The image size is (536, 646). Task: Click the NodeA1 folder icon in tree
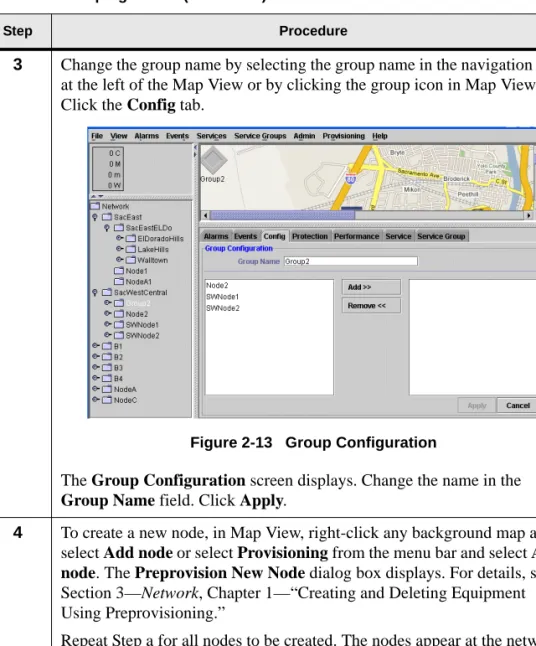[x=119, y=281]
